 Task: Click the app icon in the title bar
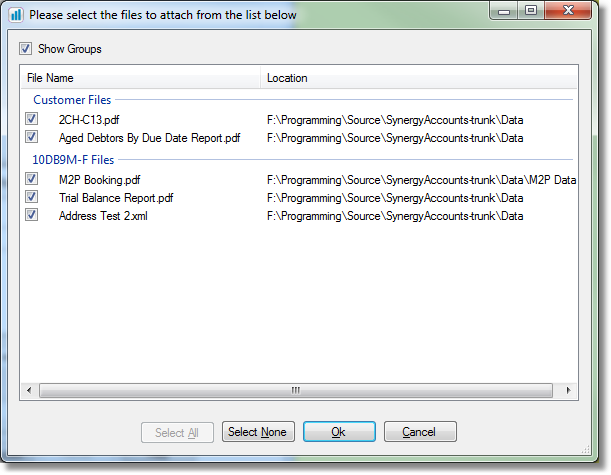pyautogui.click(x=16, y=15)
